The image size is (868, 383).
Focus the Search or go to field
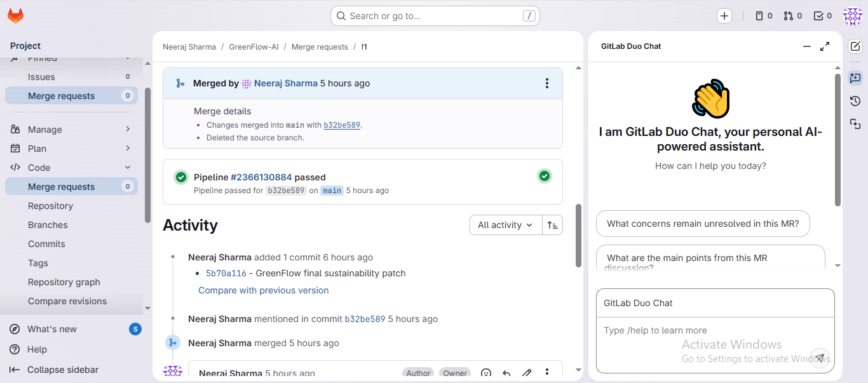[x=435, y=16]
